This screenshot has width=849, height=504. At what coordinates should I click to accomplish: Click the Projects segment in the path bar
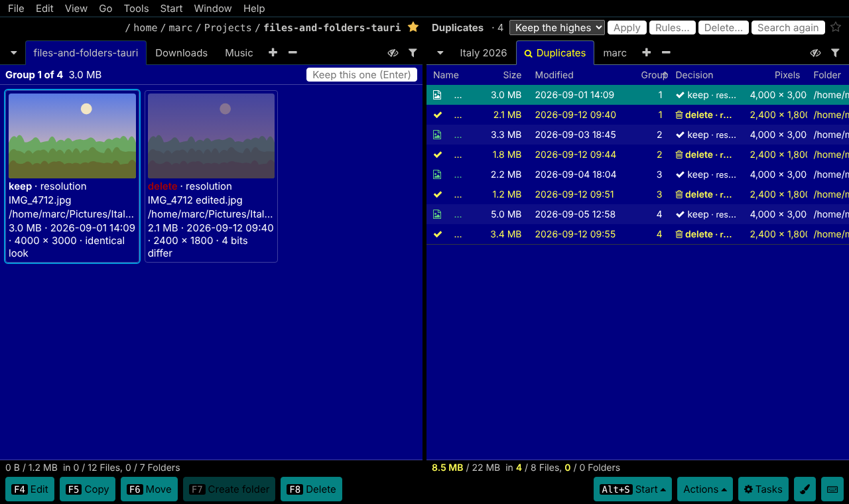coord(228,27)
